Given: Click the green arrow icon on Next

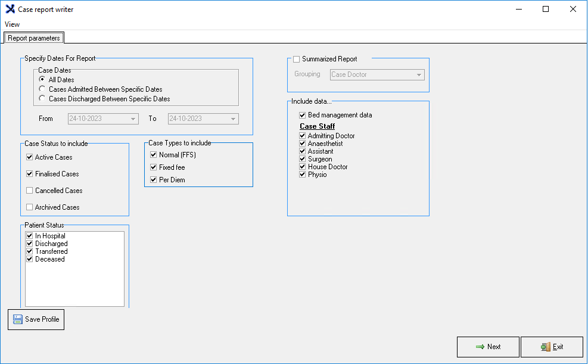Looking at the screenshot, I should [480, 347].
